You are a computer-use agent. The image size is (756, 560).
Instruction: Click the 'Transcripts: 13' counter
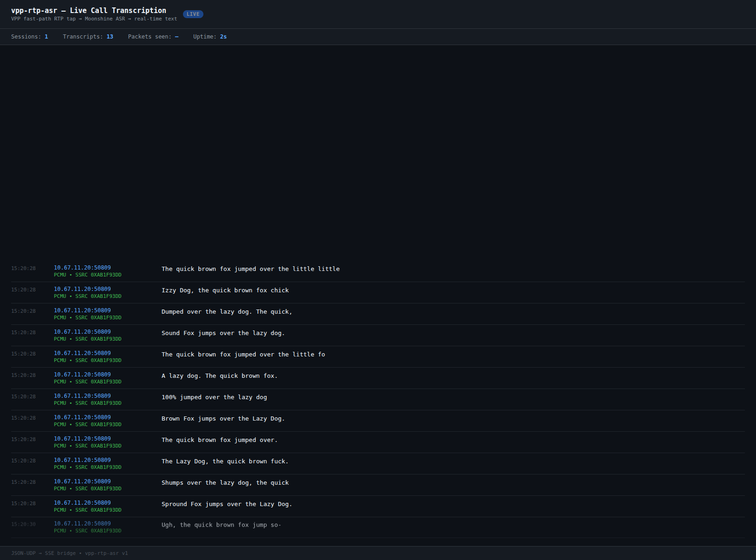click(x=88, y=37)
